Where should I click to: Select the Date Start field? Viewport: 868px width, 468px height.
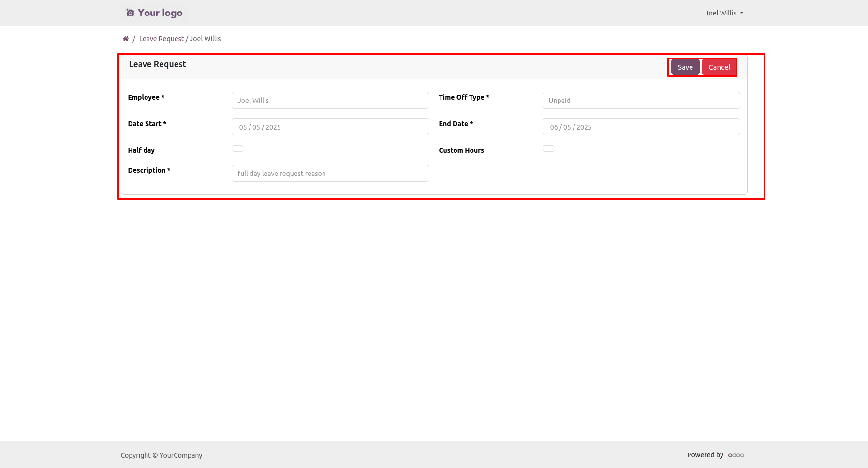(330, 127)
